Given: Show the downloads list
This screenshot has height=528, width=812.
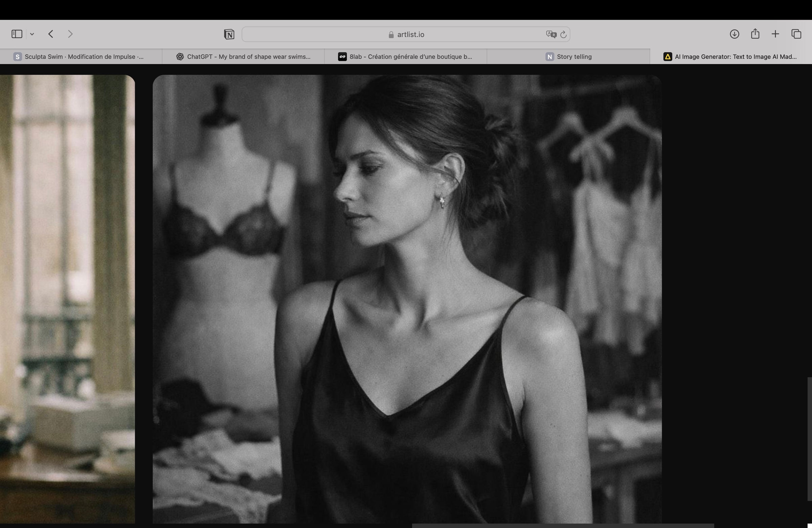Looking at the screenshot, I should click(x=734, y=34).
